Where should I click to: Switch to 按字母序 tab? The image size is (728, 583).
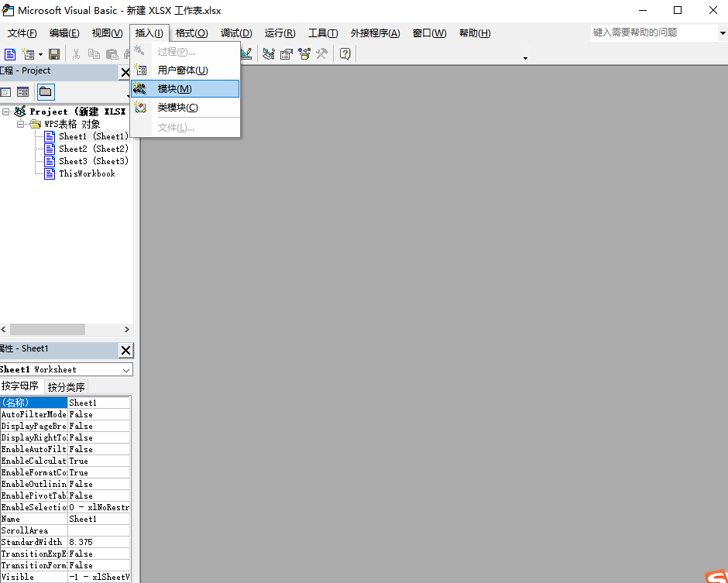(20, 386)
